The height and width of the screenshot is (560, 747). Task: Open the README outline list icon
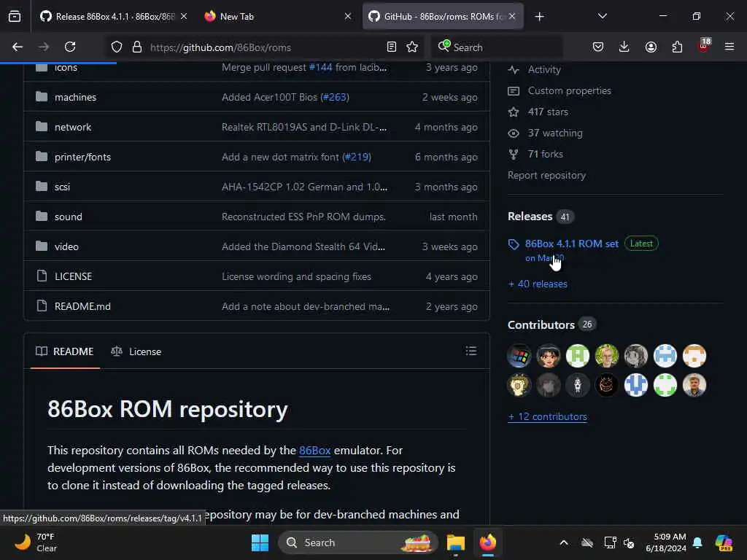pos(471,351)
